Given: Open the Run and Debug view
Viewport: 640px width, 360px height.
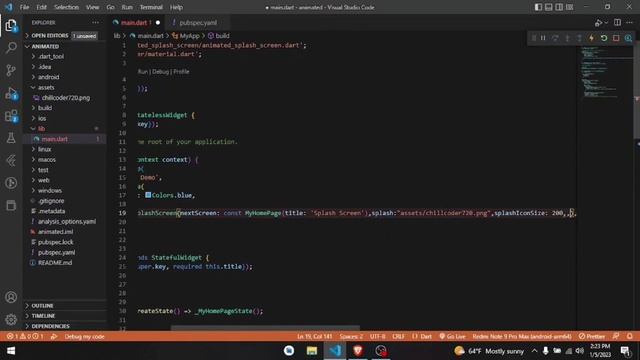Looking at the screenshot, I should pyautogui.click(x=11, y=93).
